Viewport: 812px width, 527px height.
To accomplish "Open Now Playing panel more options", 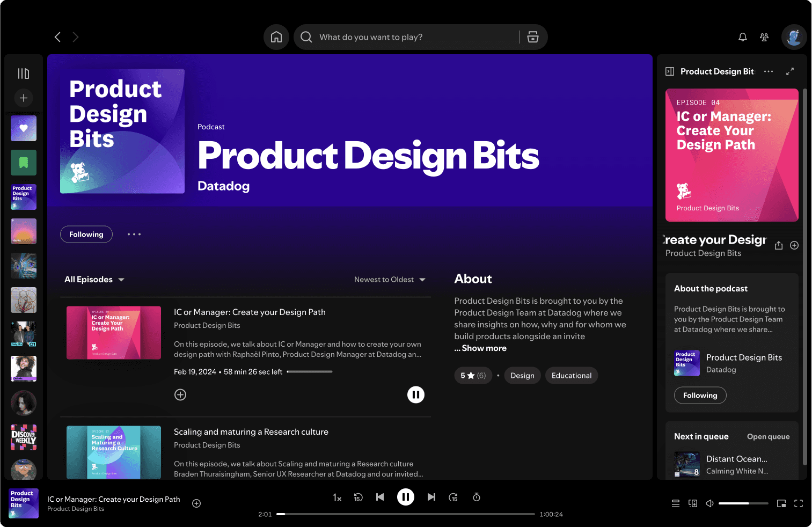I will [769, 71].
